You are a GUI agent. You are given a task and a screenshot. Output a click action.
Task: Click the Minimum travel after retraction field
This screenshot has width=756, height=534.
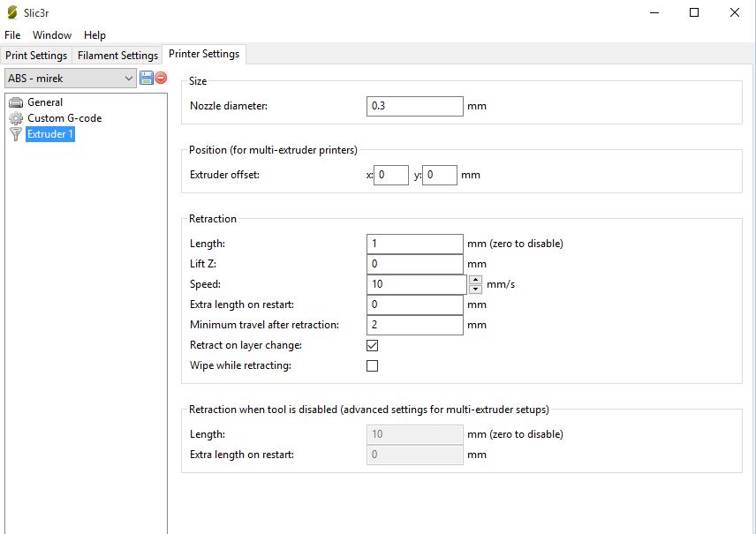pyautogui.click(x=414, y=325)
